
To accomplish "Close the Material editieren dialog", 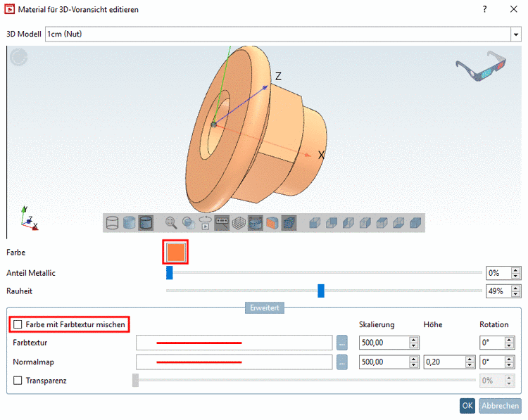I will [513, 9].
